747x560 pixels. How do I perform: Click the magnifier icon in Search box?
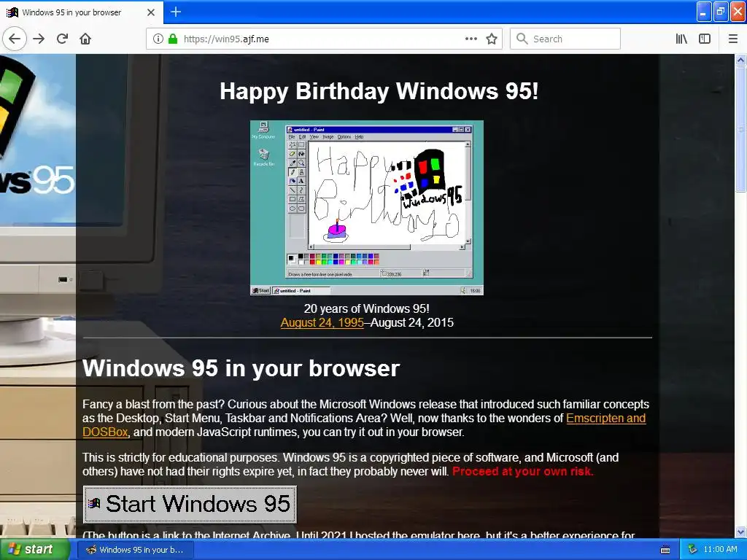pos(522,39)
